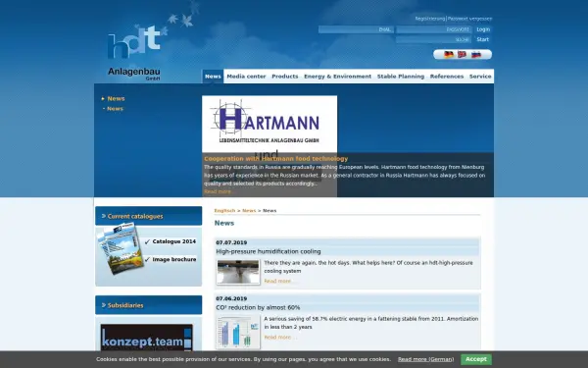
Task: Open Cooperation with Hartmann food technology headline
Action: point(276,159)
